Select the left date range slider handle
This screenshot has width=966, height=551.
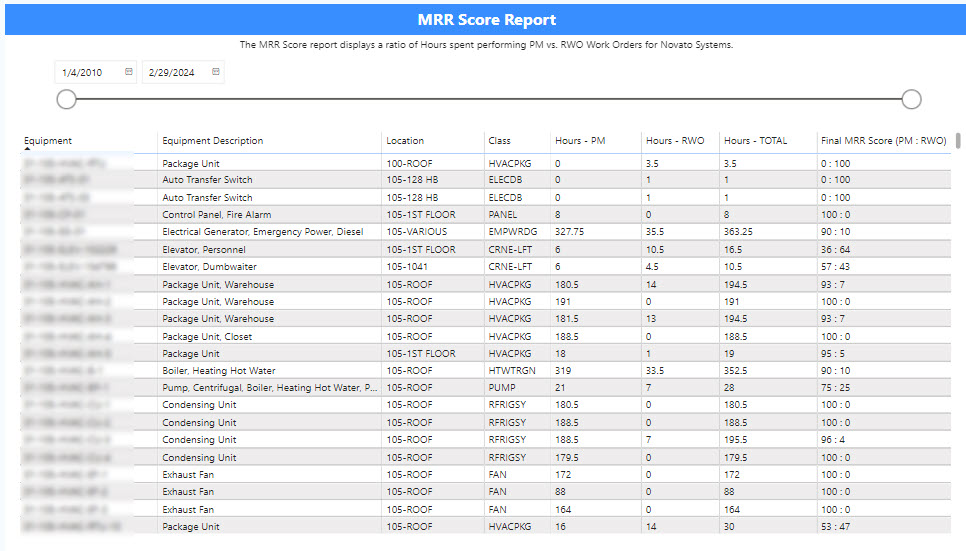click(66, 99)
